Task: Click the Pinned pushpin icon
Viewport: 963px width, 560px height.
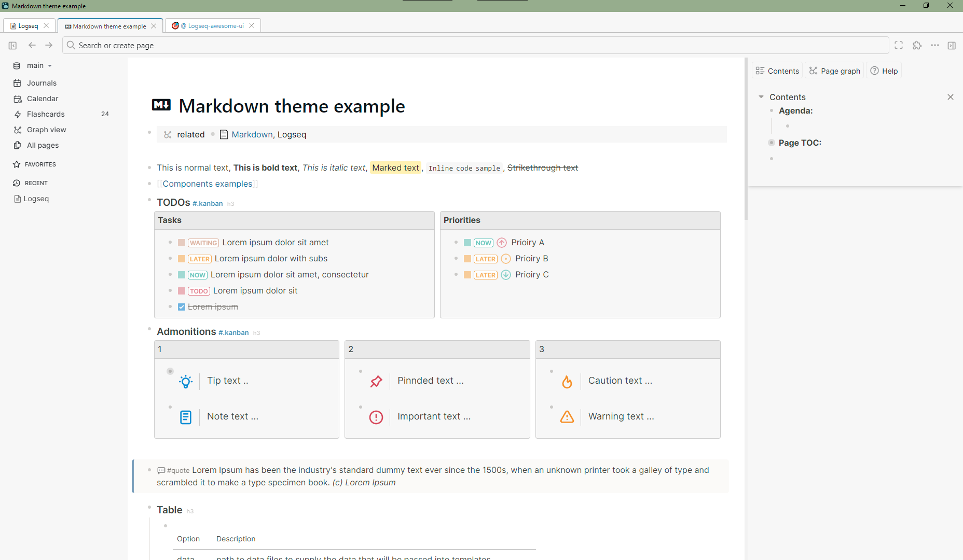Action: [x=376, y=382]
